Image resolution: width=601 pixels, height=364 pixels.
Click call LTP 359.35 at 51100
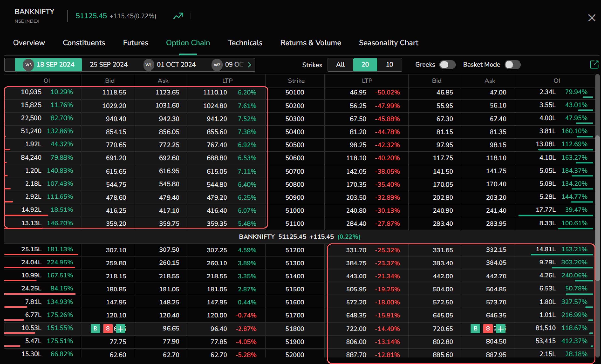point(217,223)
